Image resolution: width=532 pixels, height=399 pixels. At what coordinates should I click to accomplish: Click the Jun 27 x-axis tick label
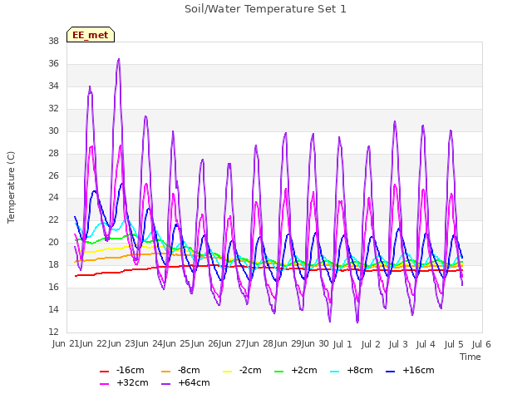[232, 344]
